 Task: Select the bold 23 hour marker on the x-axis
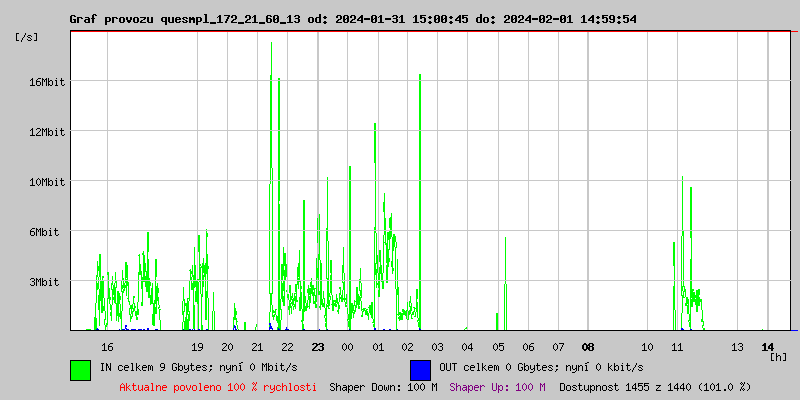tap(318, 347)
